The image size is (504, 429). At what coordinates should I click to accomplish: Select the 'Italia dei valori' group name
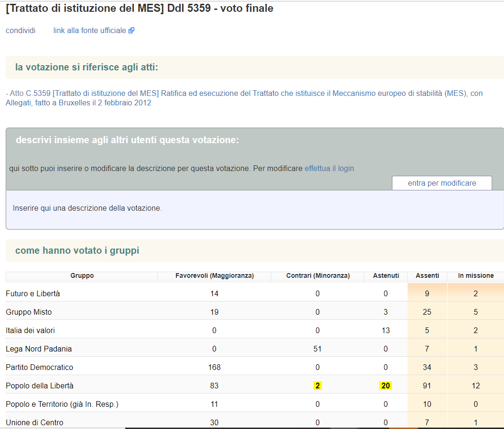click(30, 330)
